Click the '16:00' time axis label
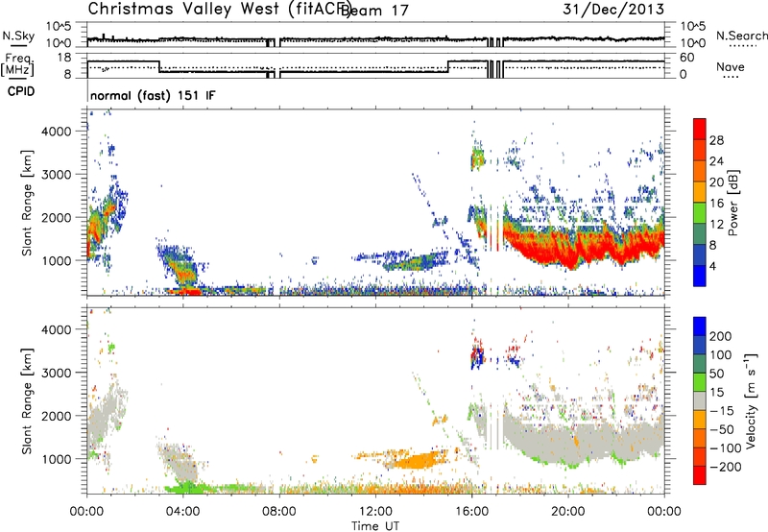Image resolution: width=768 pixels, height=532 pixels. tap(471, 512)
